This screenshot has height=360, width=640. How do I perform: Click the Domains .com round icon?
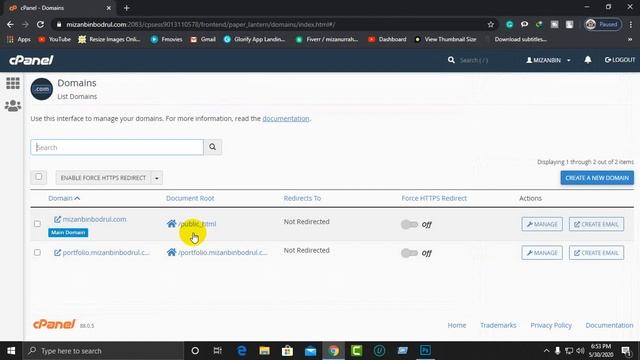click(x=42, y=89)
